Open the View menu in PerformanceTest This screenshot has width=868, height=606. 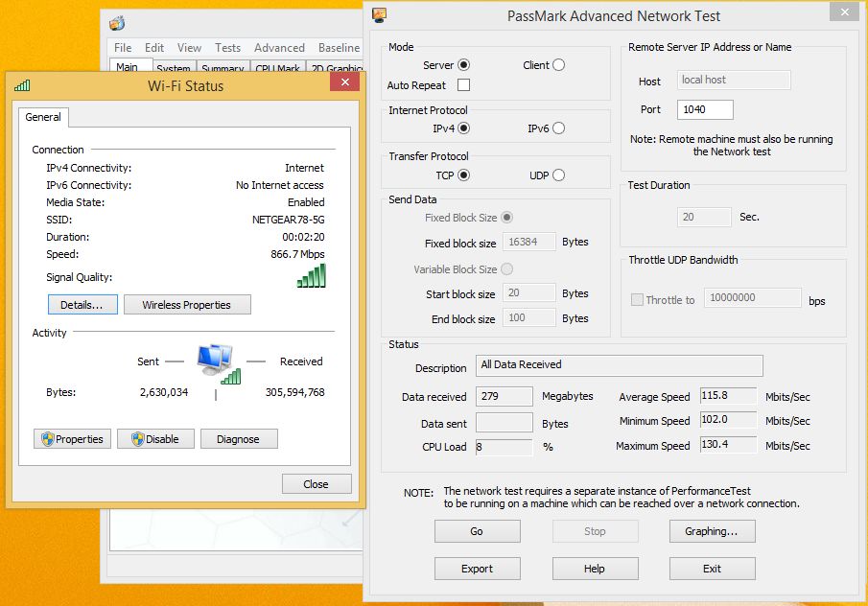189,48
